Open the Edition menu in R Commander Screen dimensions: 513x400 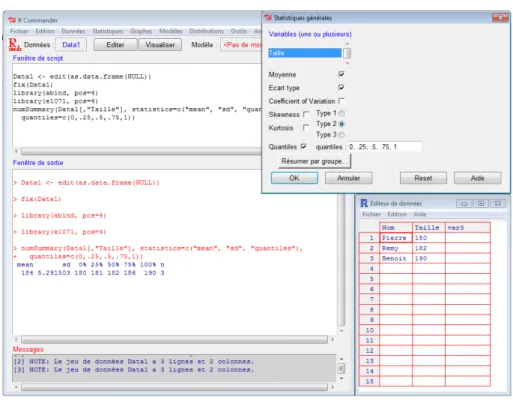pyautogui.click(x=45, y=31)
